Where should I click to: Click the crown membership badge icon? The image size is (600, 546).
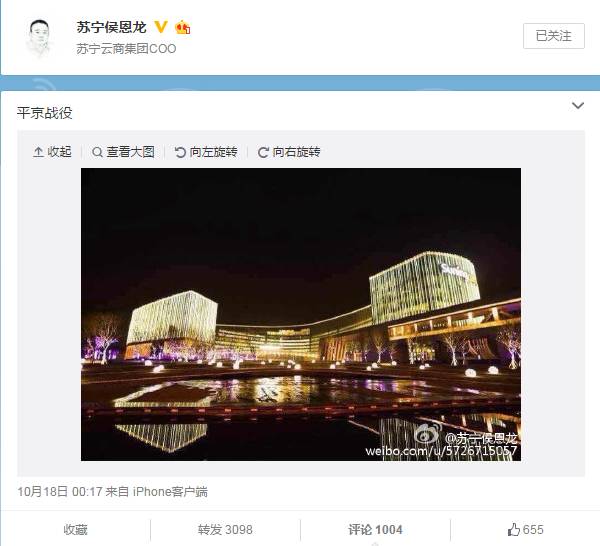[183, 27]
